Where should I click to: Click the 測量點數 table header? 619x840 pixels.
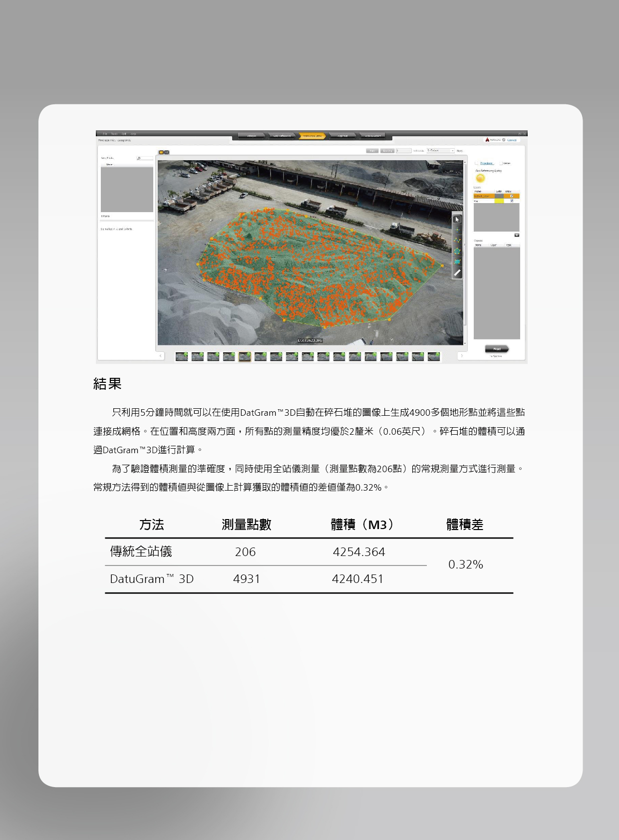click(x=247, y=525)
